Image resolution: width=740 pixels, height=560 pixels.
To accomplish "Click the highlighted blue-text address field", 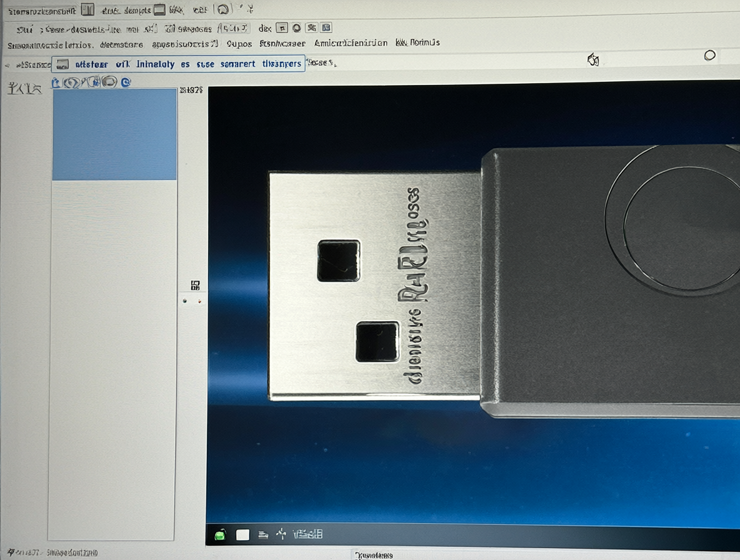I will (x=178, y=64).
